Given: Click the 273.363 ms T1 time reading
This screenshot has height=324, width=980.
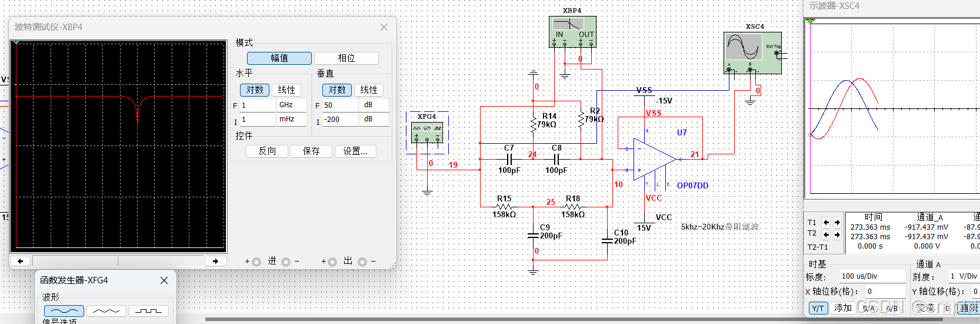Looking at the screenshot, I should (x=870, y=227).
